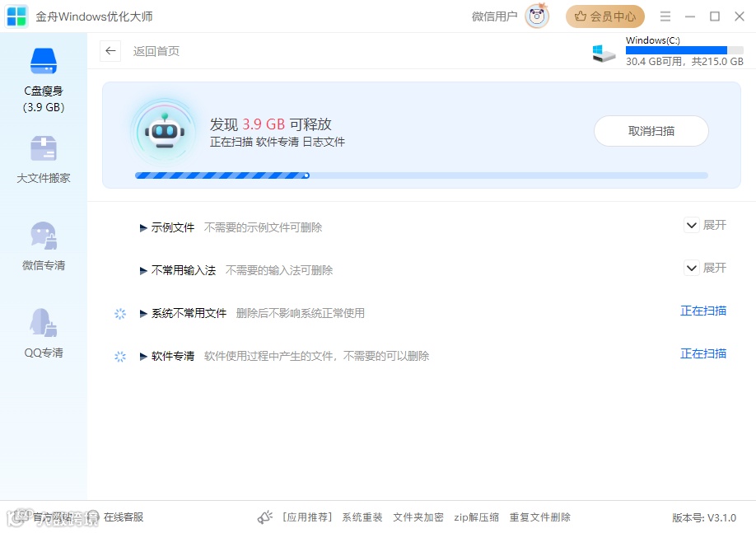The width and height of the screenshot is (756, 533).
Task: Click the scan progress bar
Action: coord(422,175)
